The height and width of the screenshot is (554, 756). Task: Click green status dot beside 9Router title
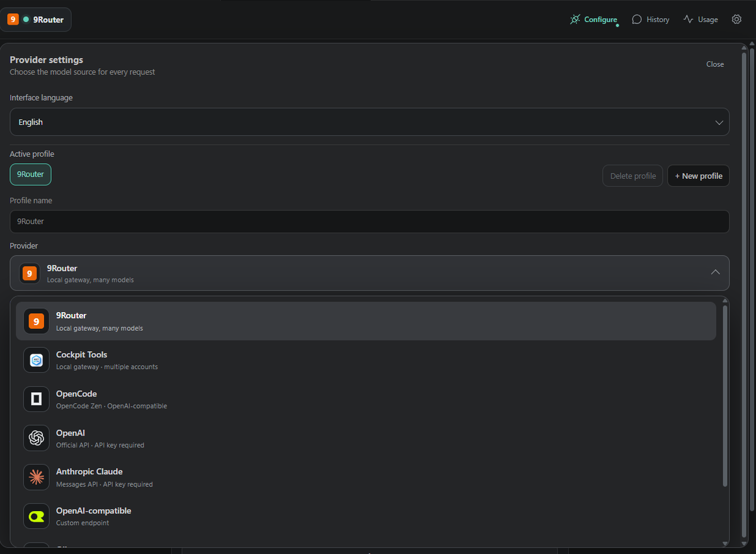[x=26, y=20]
